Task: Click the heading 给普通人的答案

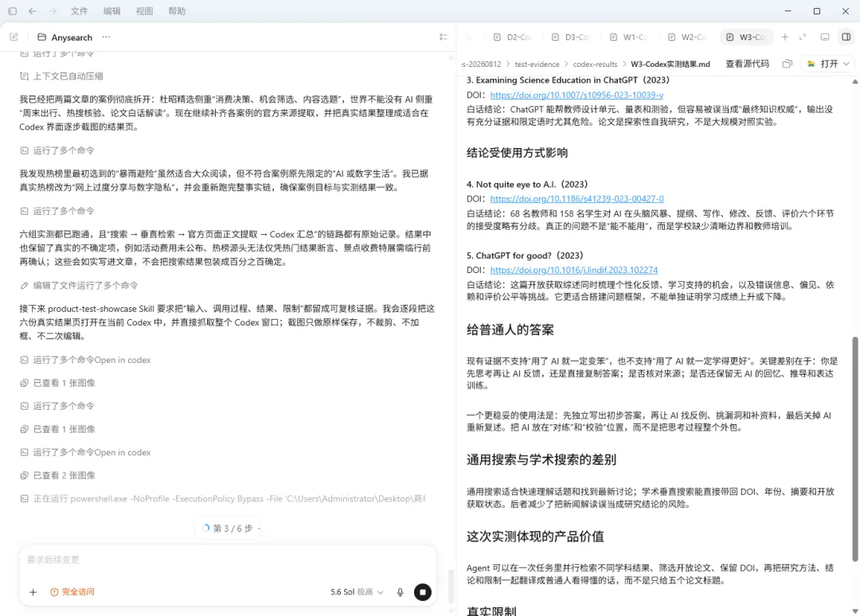Action: [x=510, y=330]
